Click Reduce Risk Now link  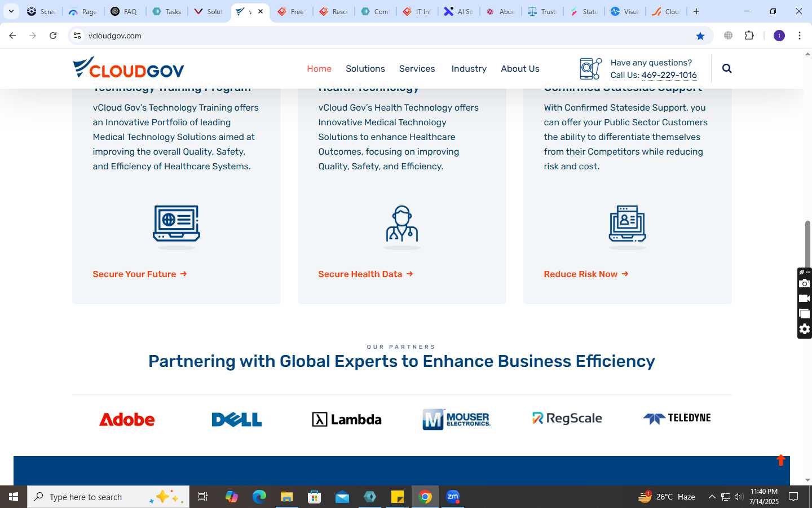pos(586,274)
